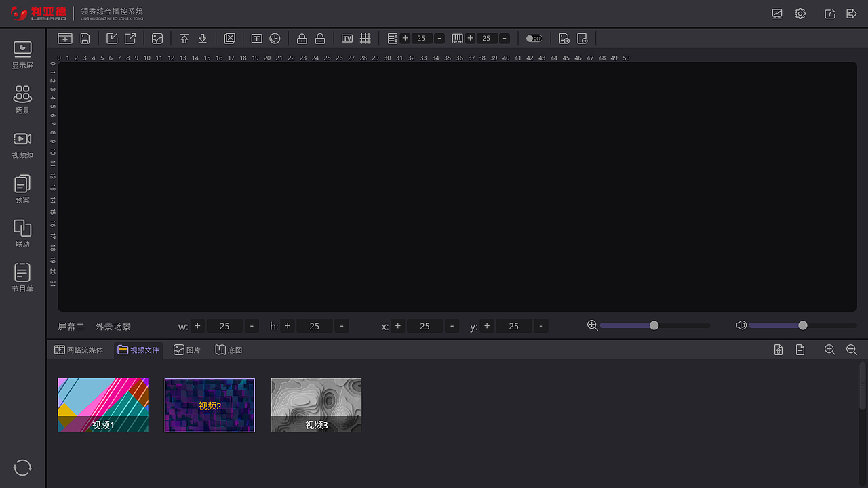Viewport: 868px width, 488px height.
Task: Open the 节目单 program list section
Action: [x=22, y=279]
